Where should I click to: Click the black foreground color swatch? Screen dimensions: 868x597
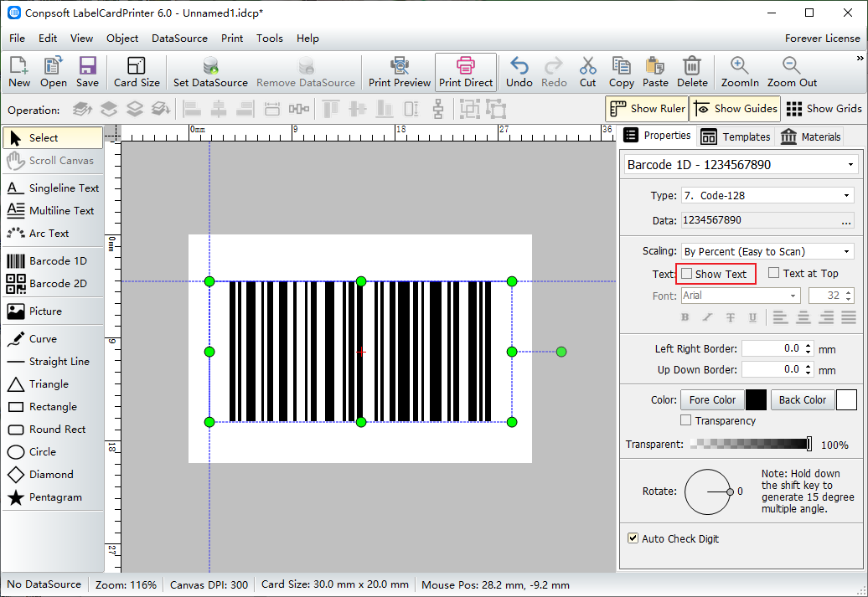point(756,399)
